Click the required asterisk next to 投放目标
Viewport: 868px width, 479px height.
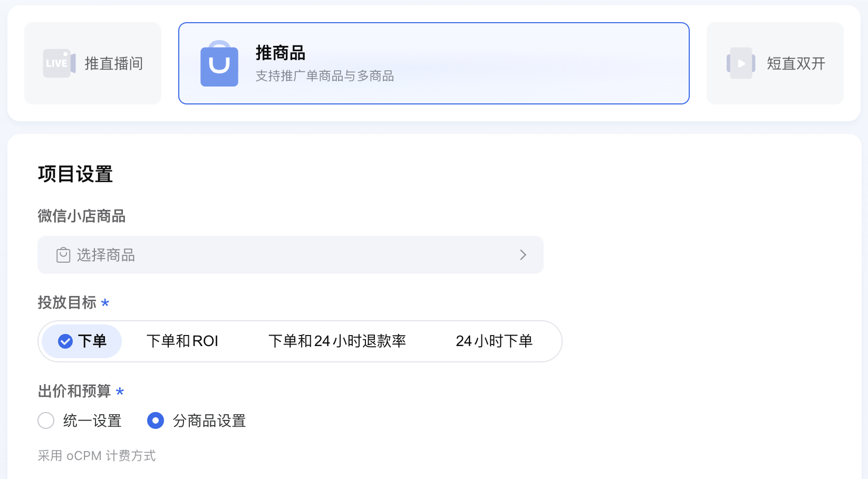tap(105, 303)
